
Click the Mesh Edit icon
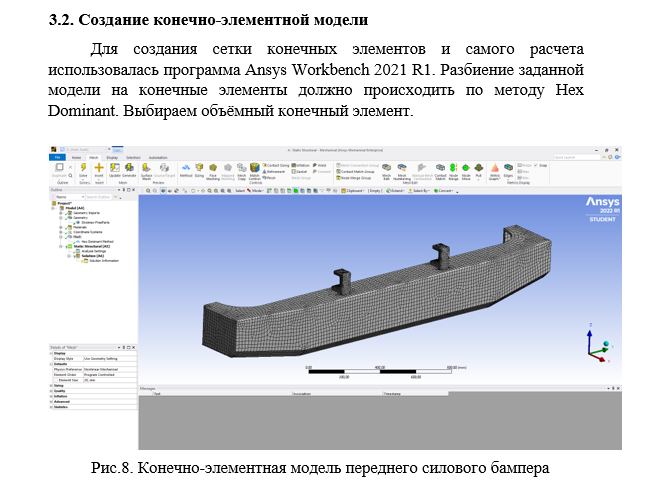tap(386, 168)
